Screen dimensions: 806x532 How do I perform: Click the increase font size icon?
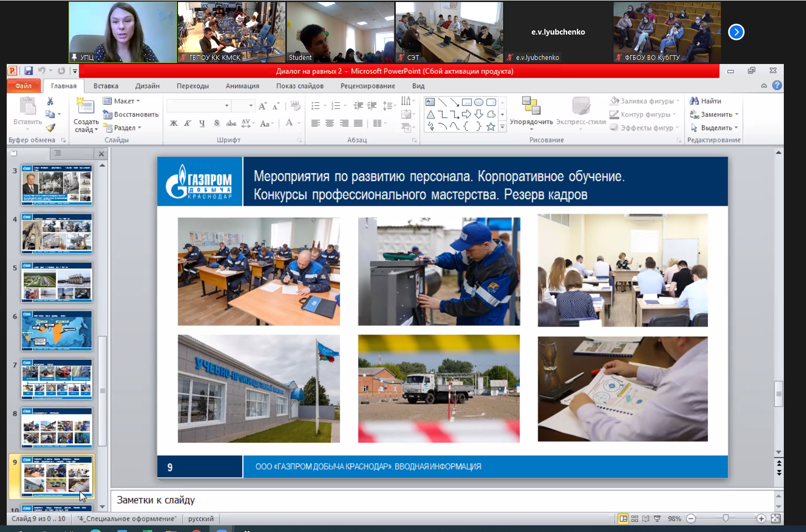(x=263, y=106)
